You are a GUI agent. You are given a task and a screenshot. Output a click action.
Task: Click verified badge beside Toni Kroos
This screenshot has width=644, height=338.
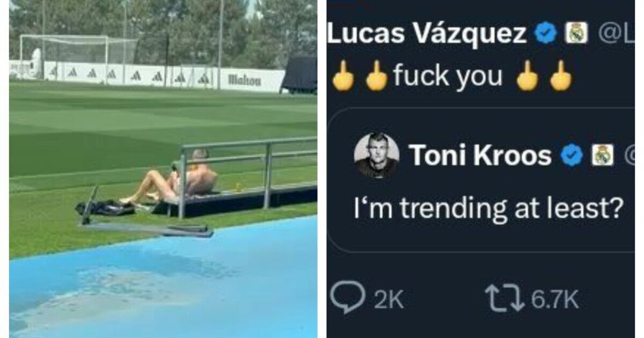[x=572, y=156]
